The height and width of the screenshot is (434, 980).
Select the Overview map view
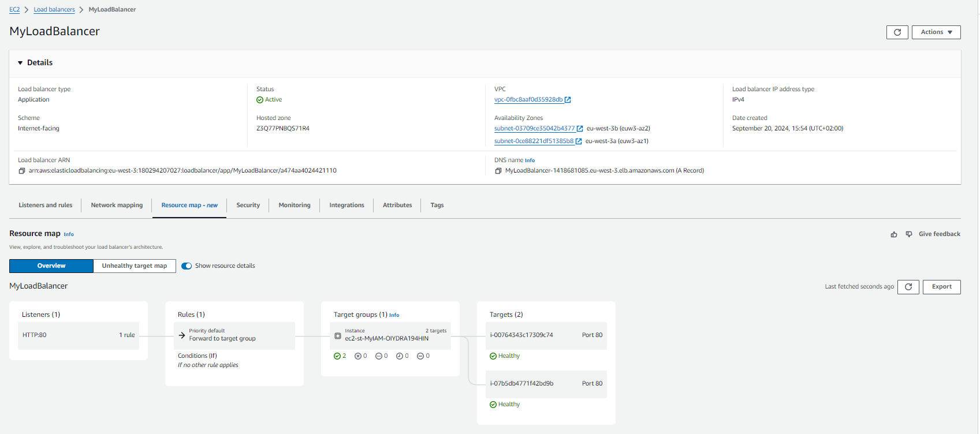[51, 266]
